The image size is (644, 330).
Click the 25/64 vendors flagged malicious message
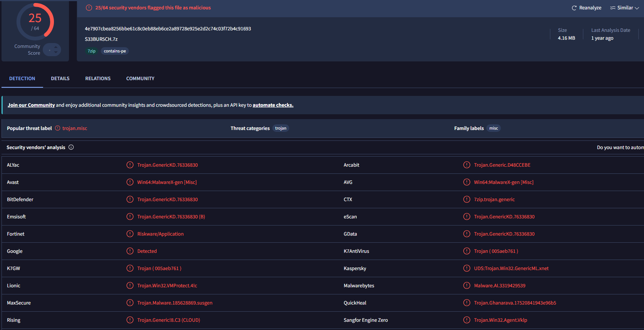[x=153, y=7]
